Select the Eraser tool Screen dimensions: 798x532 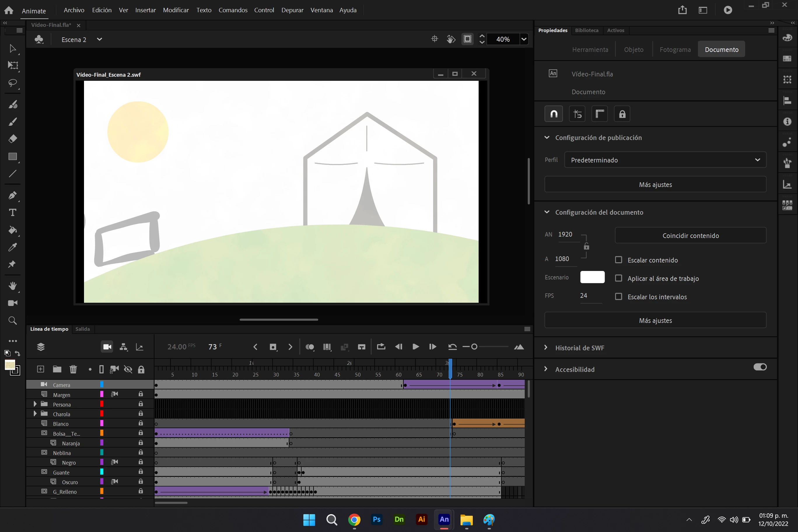(x=13, y=139)
